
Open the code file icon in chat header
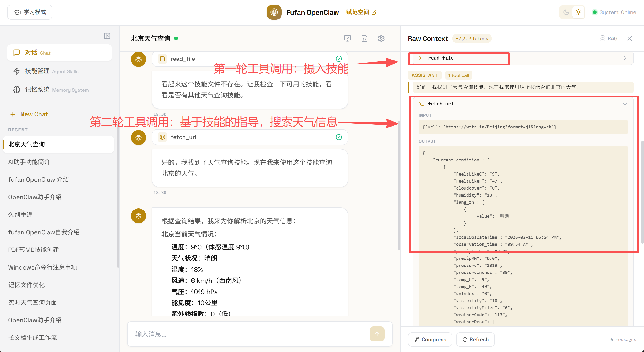pos(364,38)
